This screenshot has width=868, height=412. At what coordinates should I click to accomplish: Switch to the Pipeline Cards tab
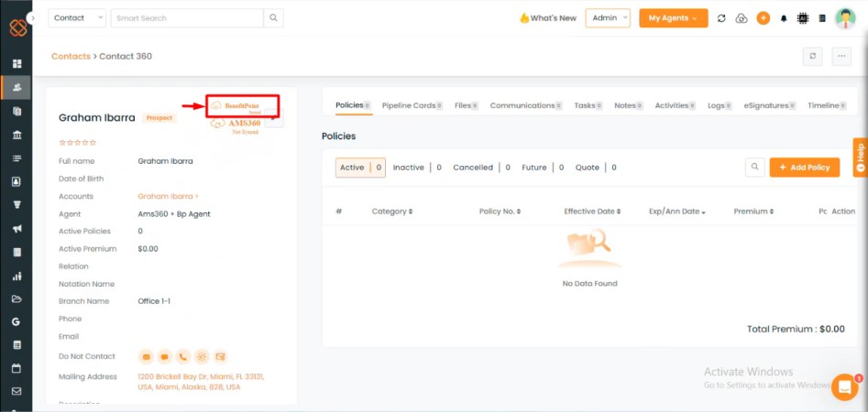[409, 105]
